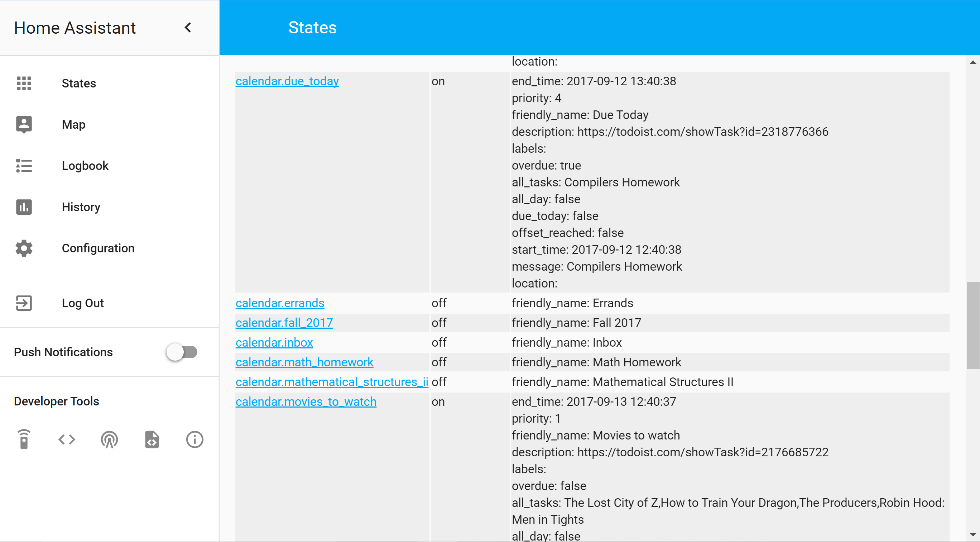The image size is (980, 542).
Task: Click the scrollbar up arrow
Action: pyautogui.click(x=973, y=62)
